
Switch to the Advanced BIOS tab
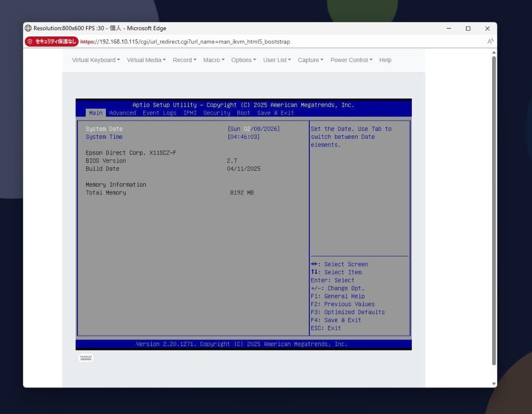122,113
